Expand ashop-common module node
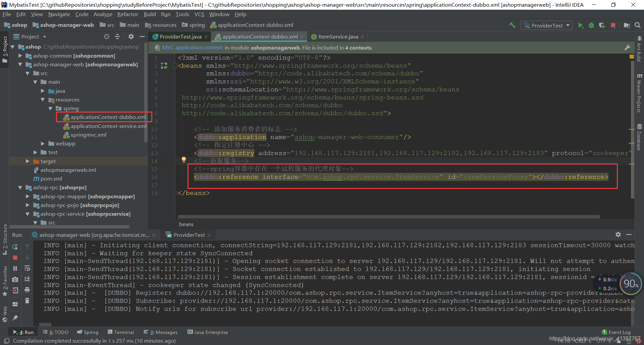Viewport: 644px width, 345px height. [20, 56]
